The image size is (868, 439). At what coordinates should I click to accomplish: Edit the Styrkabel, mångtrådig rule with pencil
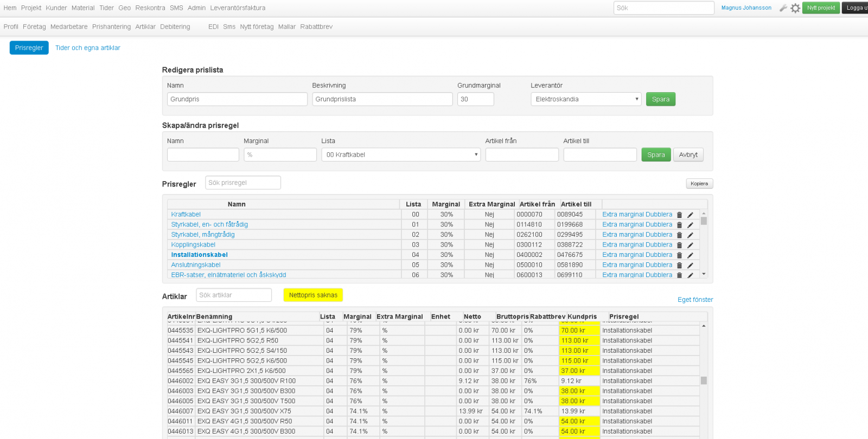[691, 235]
